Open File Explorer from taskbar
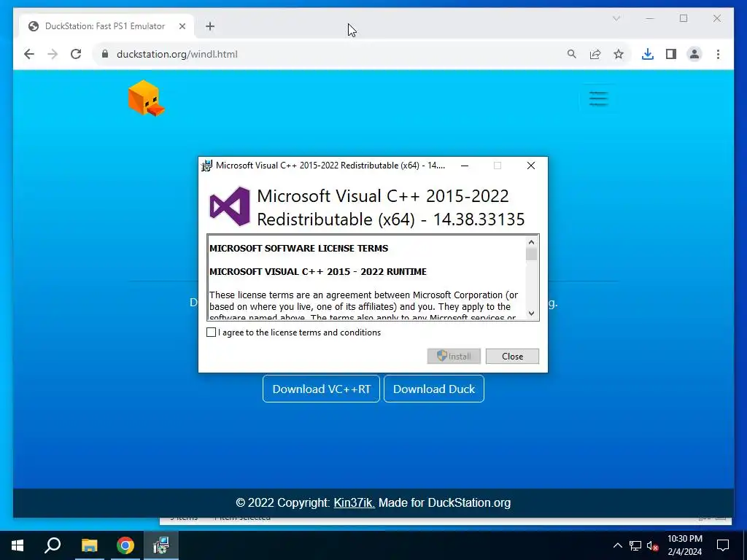 tap(89, 545)
